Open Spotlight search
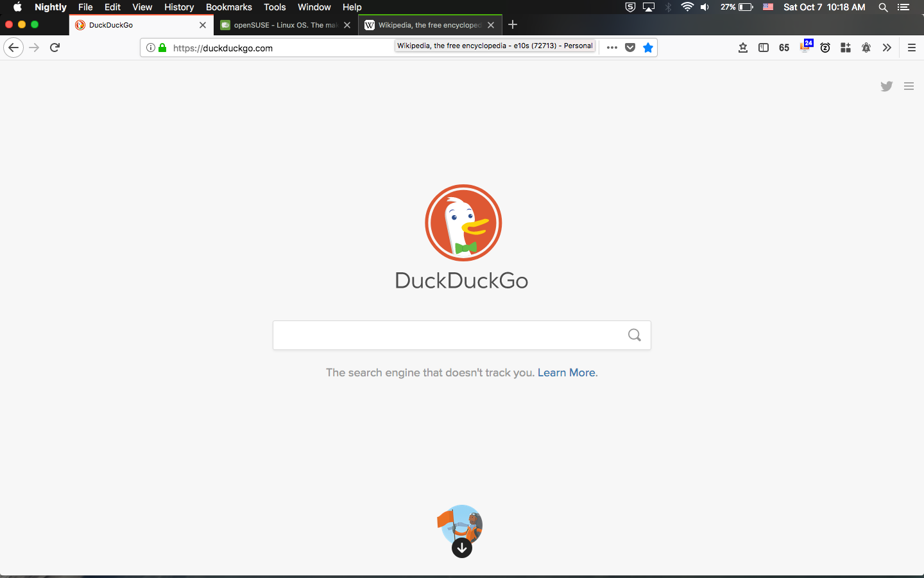Screen dimensions: 924x578 884,7
